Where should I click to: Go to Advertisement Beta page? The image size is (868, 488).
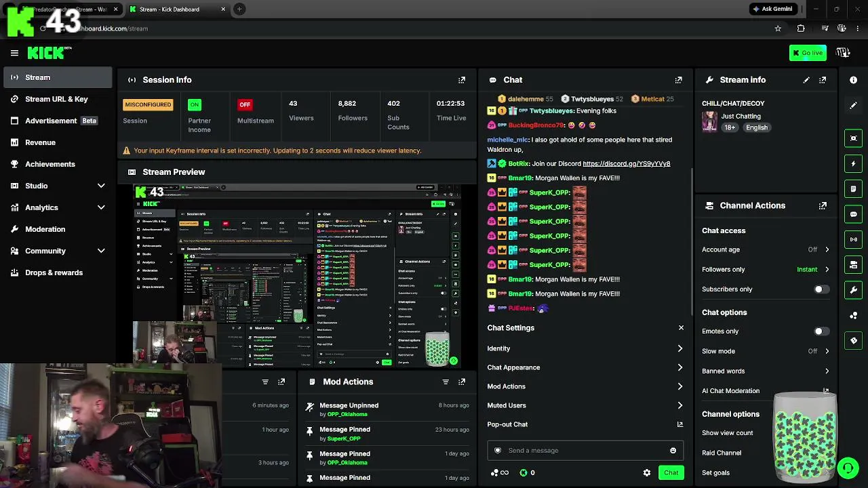coord(58,121)
